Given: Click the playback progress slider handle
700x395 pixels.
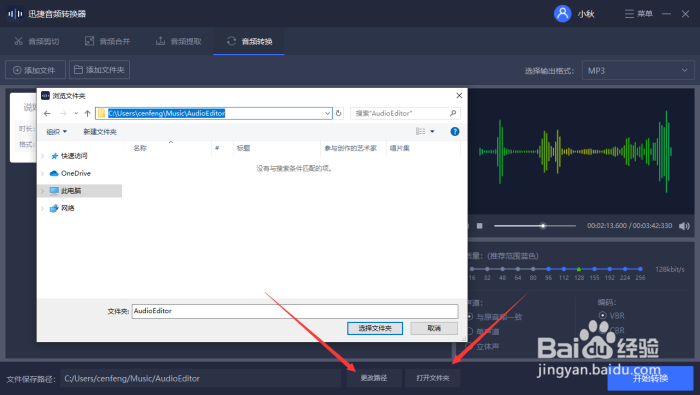Looking at the screenshot, I should click(543, 226).
